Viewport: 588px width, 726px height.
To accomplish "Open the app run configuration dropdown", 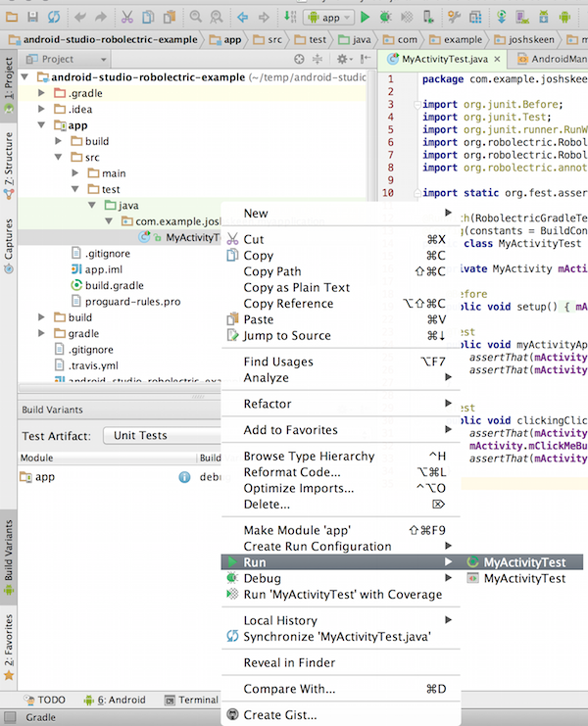I will (x=328, y=18).
